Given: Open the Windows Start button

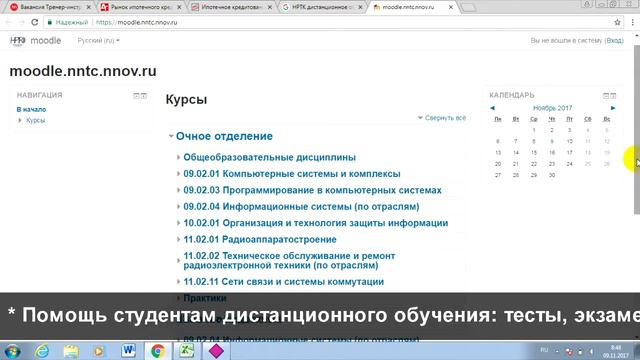Looking at the screenshot, I should (12, 351).
